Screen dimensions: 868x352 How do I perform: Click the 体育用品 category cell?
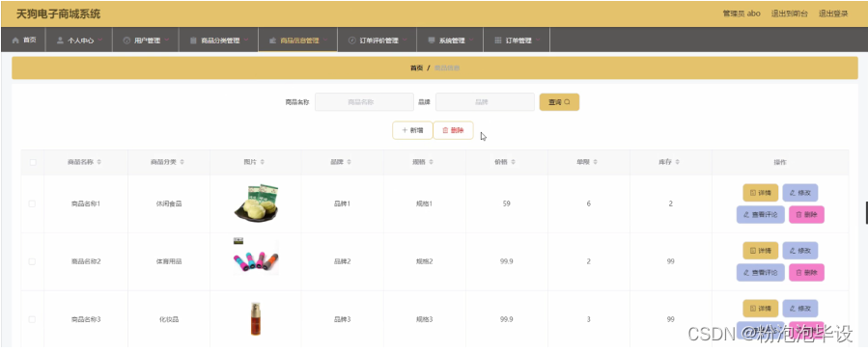pos(169,262)
